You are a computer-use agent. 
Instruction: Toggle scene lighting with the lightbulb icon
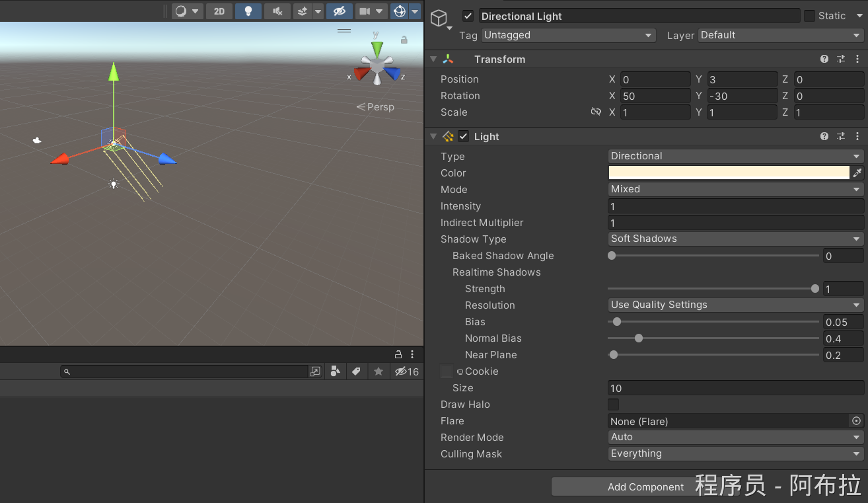pyautogui.click(x=248, y=11)
